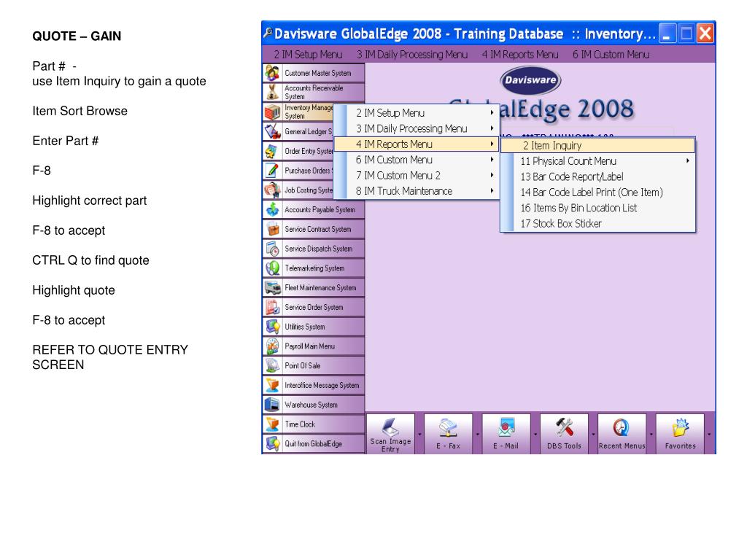Open 4 IM Reports Menu in menu bar
747x560 pixels.
519,55
